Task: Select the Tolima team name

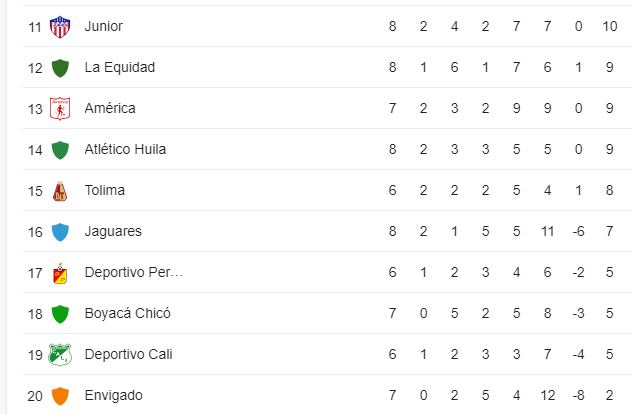Action: pos(105,190)
